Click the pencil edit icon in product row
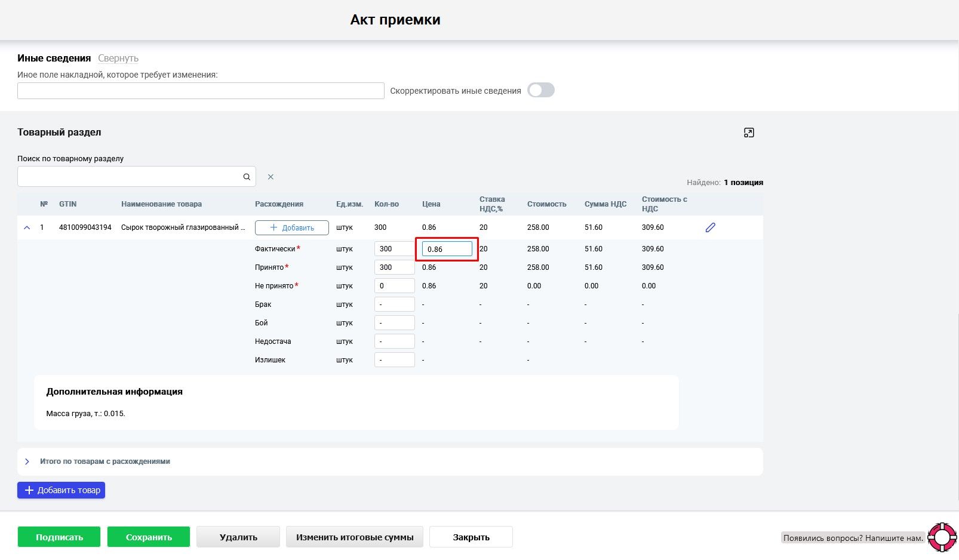This screenshot has height=560, width=959. click(x=710, y=227)
